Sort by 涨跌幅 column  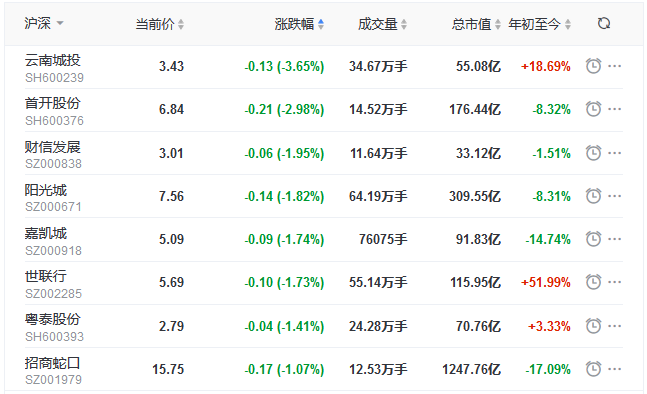299,24
